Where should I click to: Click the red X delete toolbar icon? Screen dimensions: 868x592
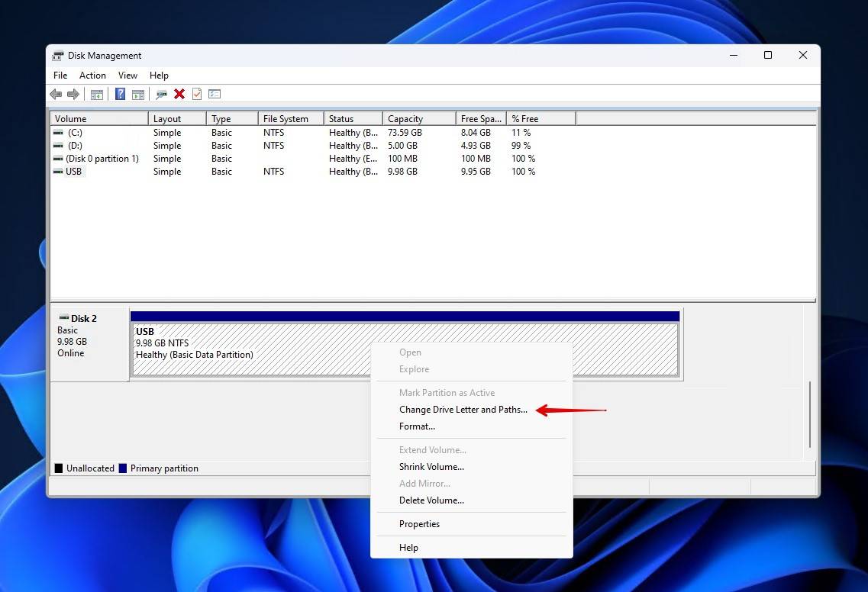tap(179, 94)
